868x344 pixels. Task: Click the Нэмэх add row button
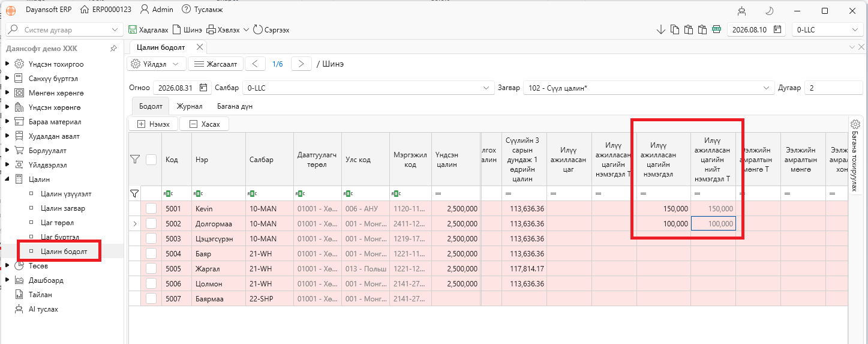pos(153,124)
